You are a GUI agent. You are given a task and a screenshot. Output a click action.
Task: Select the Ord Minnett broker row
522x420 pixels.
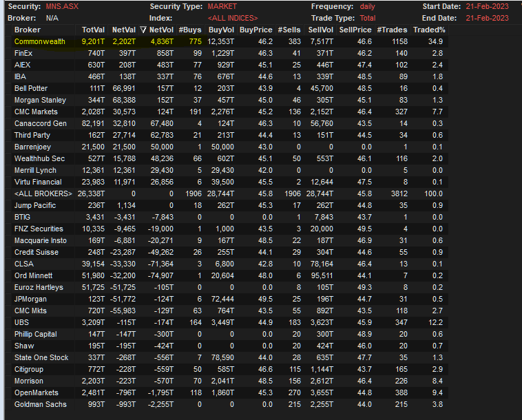[x=230, y=275]
